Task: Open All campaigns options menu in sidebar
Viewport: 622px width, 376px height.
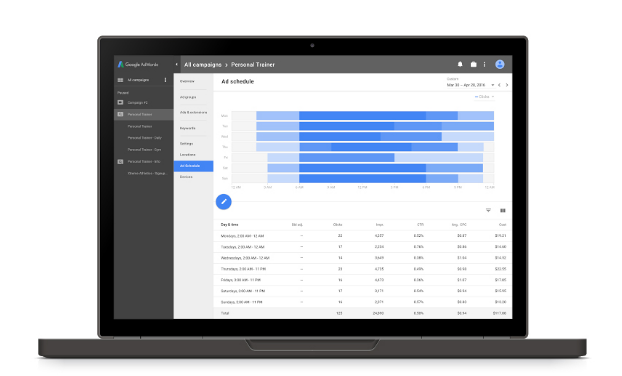Action: (165, 80)
